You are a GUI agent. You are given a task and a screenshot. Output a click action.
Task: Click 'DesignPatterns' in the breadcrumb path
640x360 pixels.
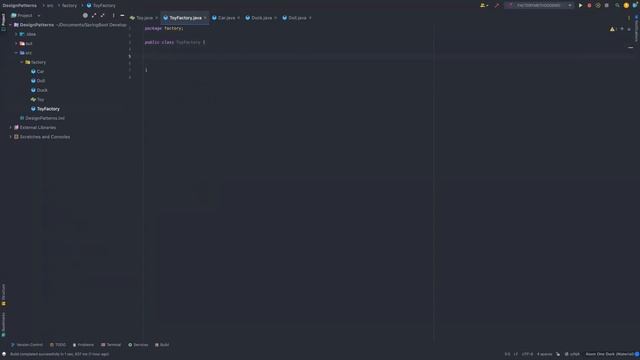(x=20, y=6)
